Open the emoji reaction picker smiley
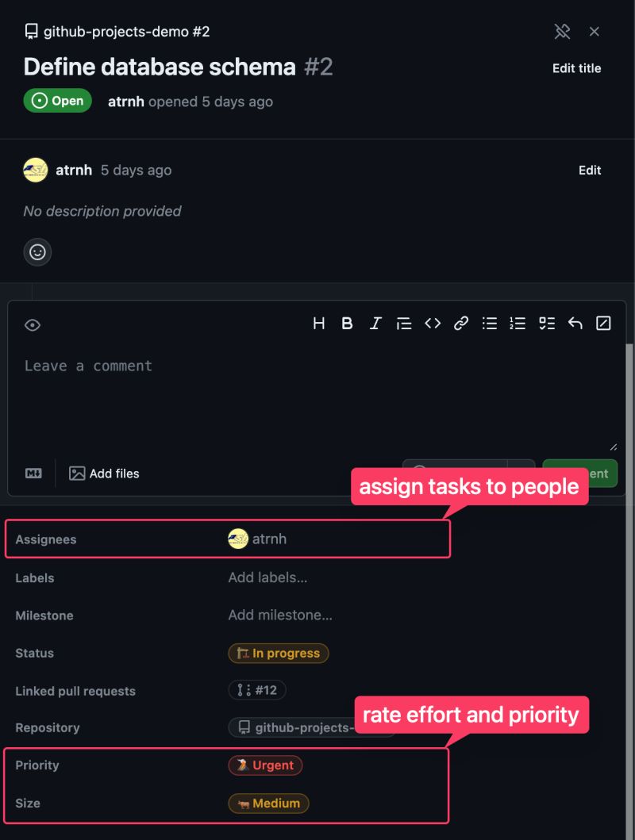Screen dimensions: 635x840 click(37, 252)
